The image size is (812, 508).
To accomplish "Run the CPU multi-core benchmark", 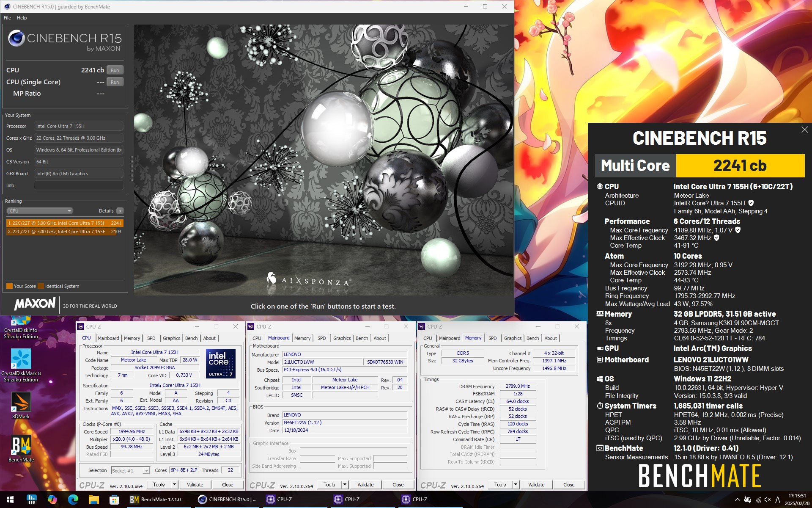I will 115,70.
